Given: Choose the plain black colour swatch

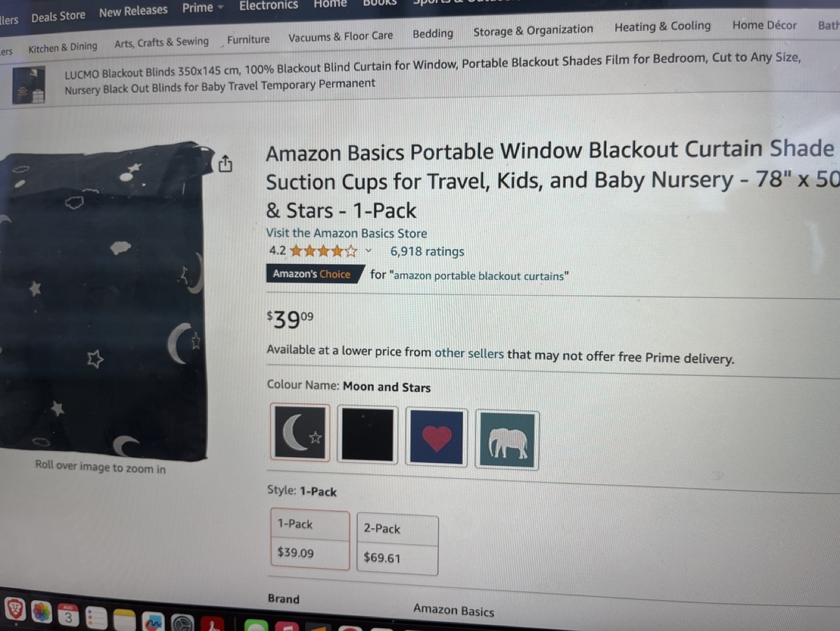Looking at the screenshot, I should click(x=367, y=435).
